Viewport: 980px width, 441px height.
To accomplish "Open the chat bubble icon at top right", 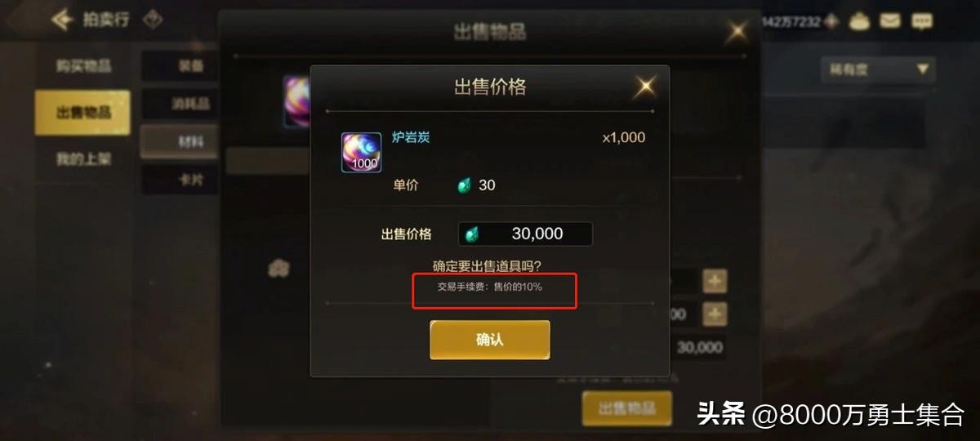I will click(922, 21).
